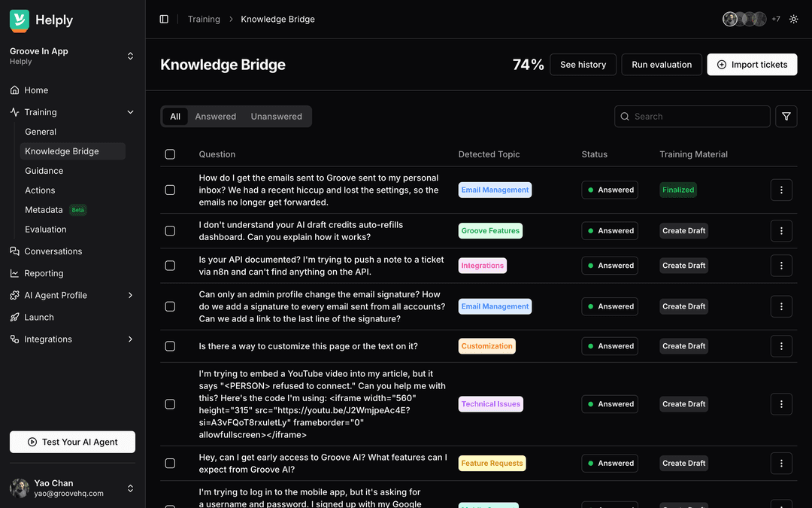The image size is (812, 508).
Task: Open row menu for email signature question
Action: click(781, 306)
